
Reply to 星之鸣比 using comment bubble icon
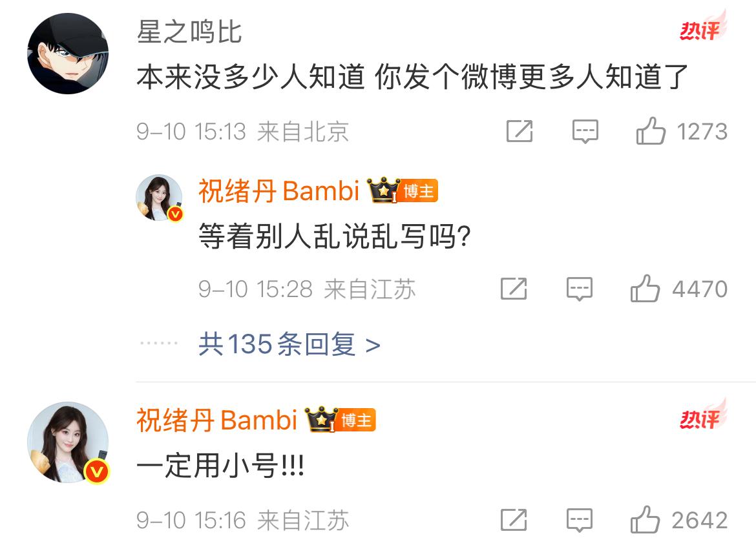[x=585, y=131]
